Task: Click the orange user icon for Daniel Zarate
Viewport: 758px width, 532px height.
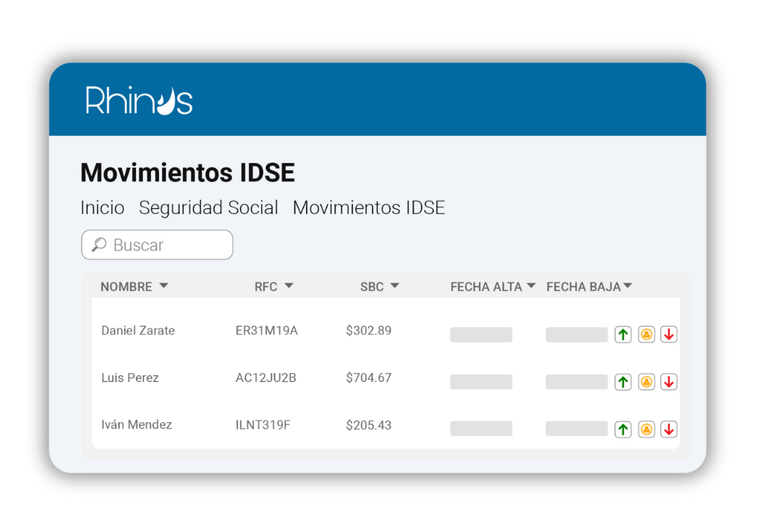Action: (x=647, y=335)
